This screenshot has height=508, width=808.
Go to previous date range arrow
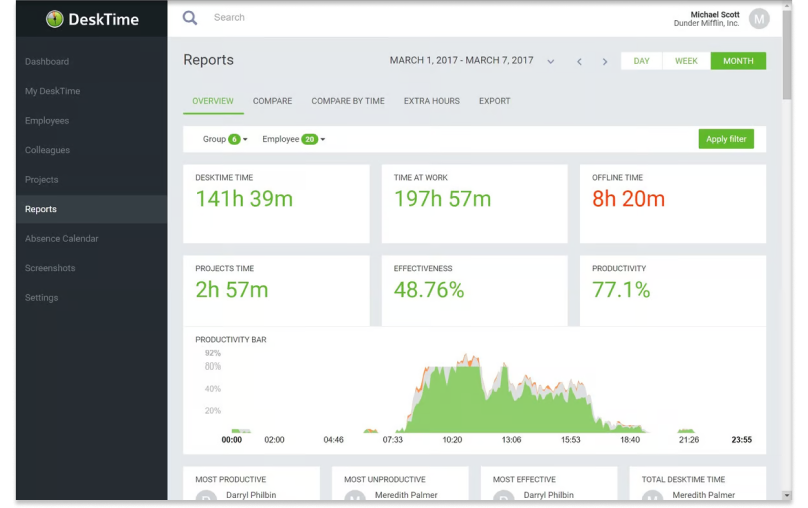[579, 62]
